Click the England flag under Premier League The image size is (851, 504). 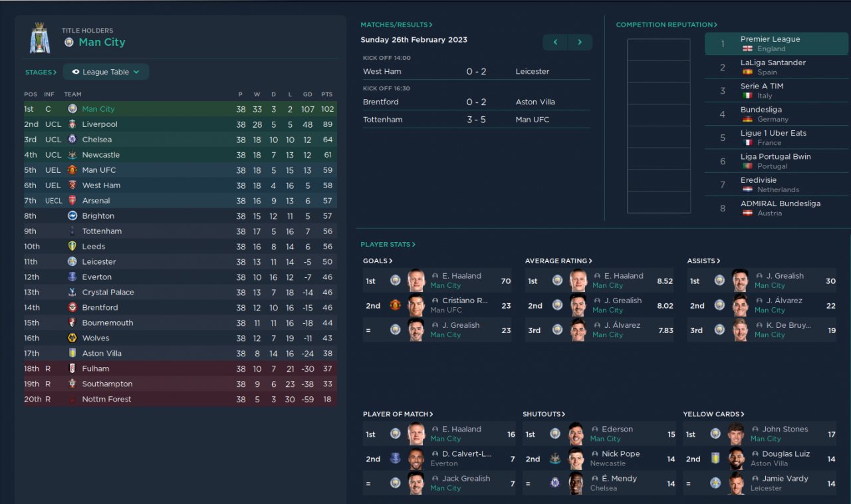pyautogui.click(x=747, y=49)
